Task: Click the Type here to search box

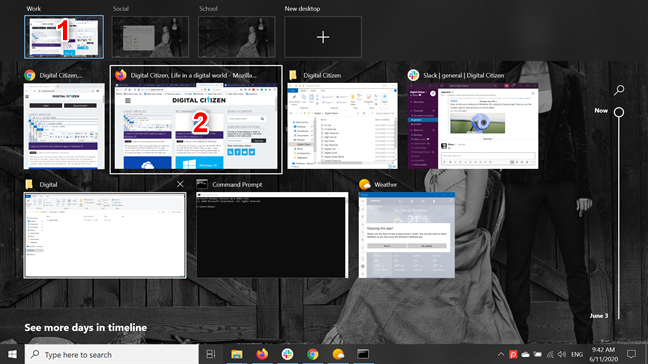Action: (x=112, y=354)
